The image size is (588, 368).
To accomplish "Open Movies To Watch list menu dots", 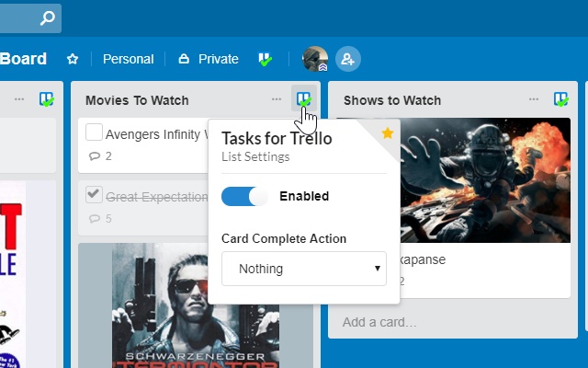I will pyautogui.click(x=277, y=99).
